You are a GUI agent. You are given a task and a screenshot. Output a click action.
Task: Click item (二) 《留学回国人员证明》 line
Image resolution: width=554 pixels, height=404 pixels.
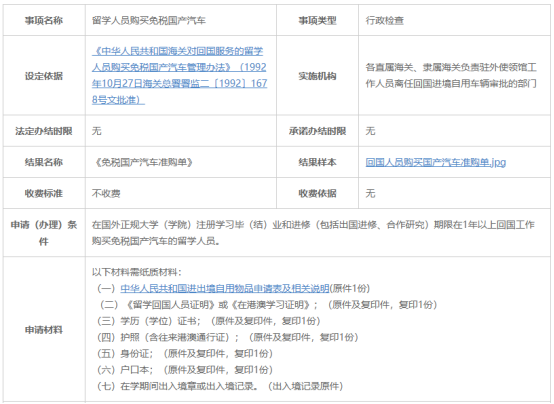coord(267,305)
